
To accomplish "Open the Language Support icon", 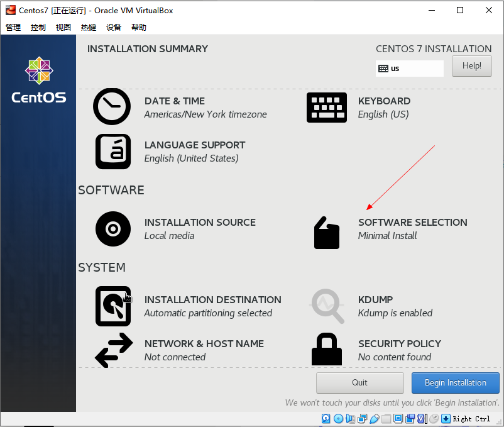I will (113, 152).
